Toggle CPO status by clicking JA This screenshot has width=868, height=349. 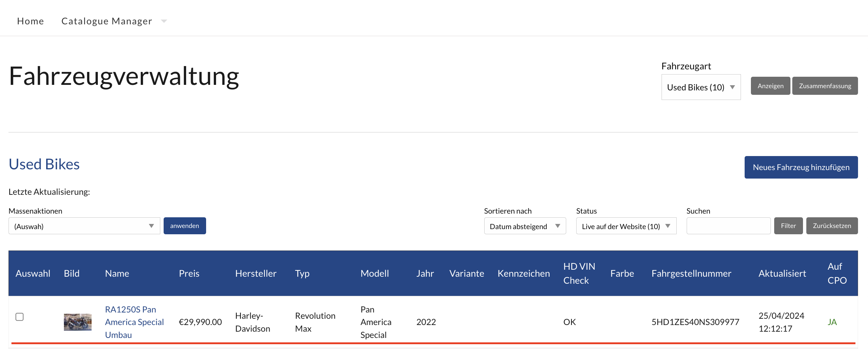(833, 321)
